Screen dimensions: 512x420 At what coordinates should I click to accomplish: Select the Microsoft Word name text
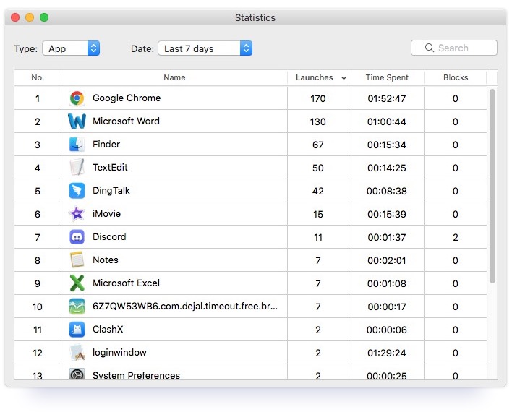point(126,121)
